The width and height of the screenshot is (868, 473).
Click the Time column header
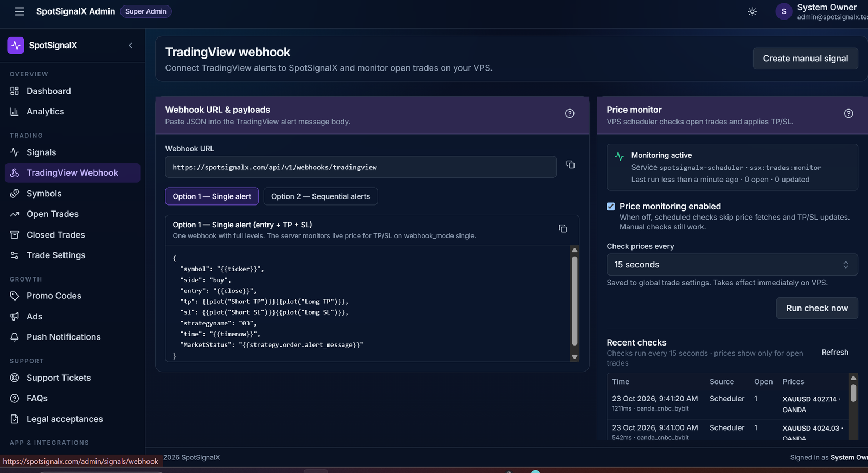tap(621, 382)
